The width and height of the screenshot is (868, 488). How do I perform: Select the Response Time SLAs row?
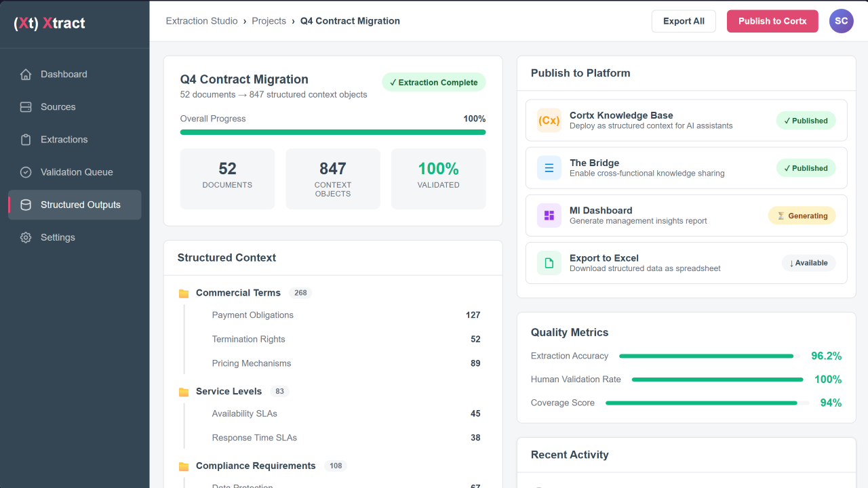(x=346, y=438)
